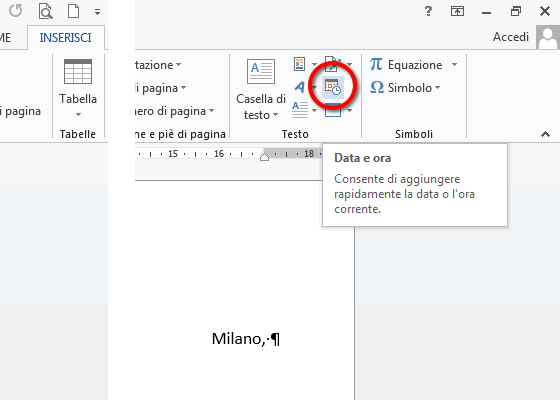The width and height of the screenshot is (560, 400).
Task: Create a new blank document from quick access toolbar
Action: [x=74, y=11]
